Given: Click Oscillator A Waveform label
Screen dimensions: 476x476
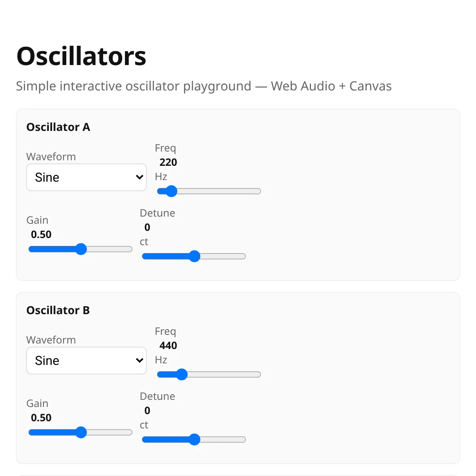Looking at the screenshot, I should 51,157.
